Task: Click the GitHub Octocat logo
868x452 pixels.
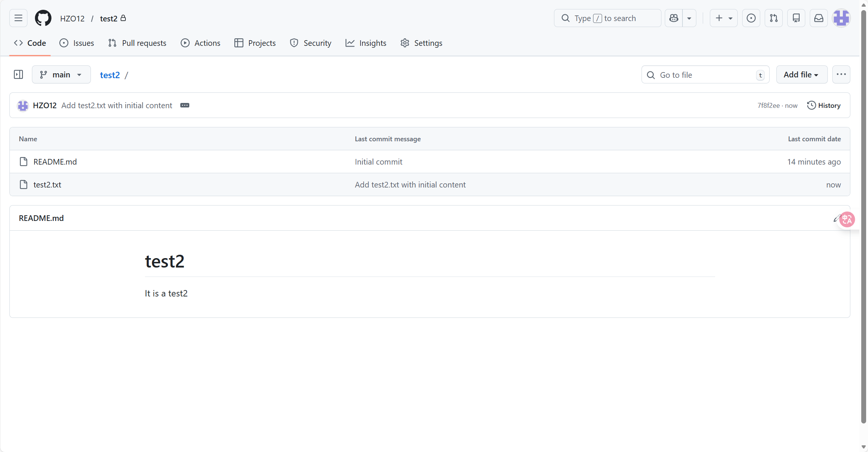Action: point(43,18)
